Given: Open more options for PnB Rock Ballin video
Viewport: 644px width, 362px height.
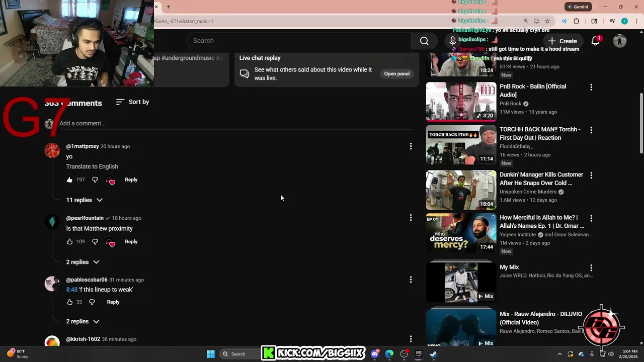Looking at the screenshot, I should tap(591, 87).
